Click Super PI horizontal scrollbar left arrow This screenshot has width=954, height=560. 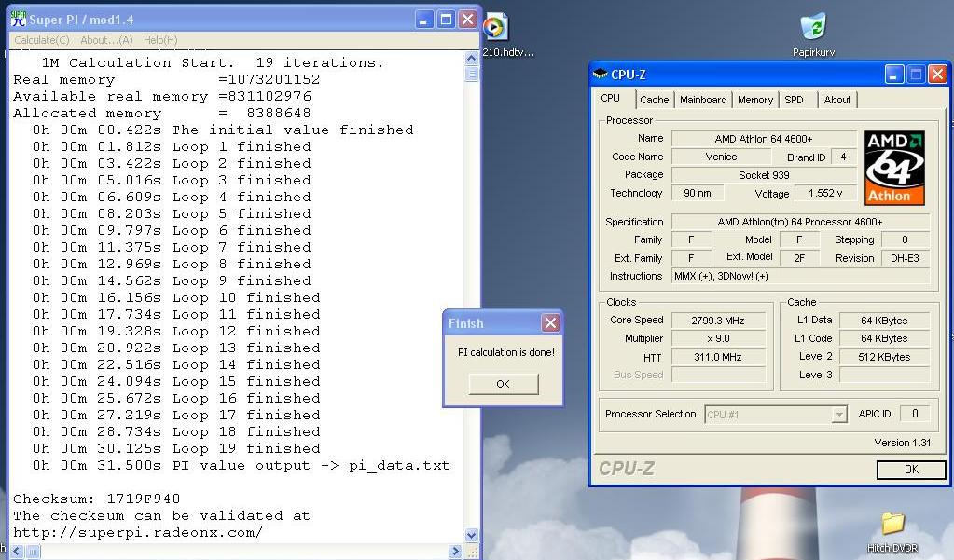pos(17,552)
